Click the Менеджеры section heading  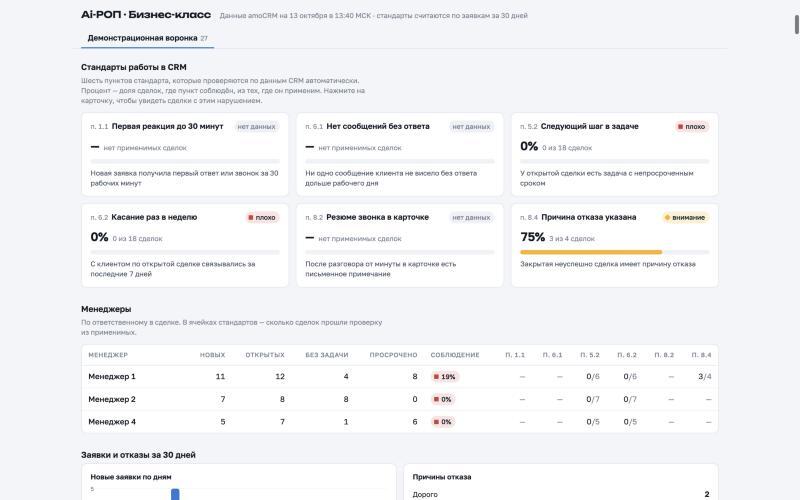pos(106,309)
